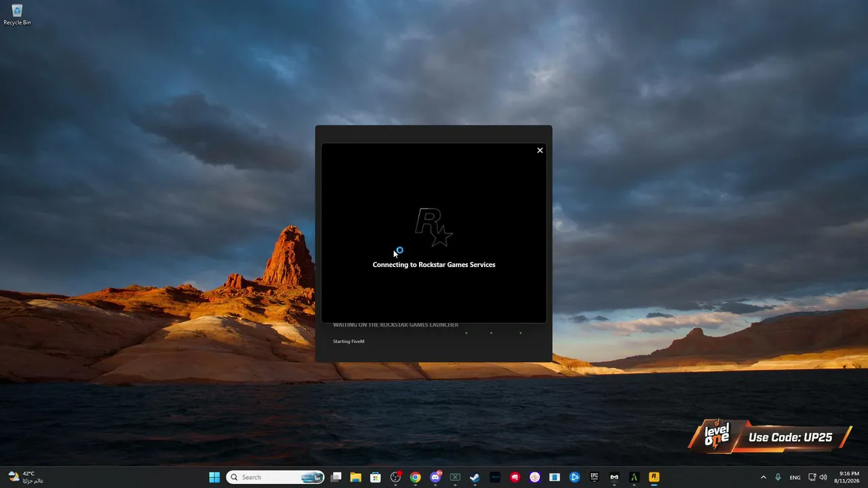Focus the taskbar Search box
Viewport: 868px width, 488px height.
point(275,477)
